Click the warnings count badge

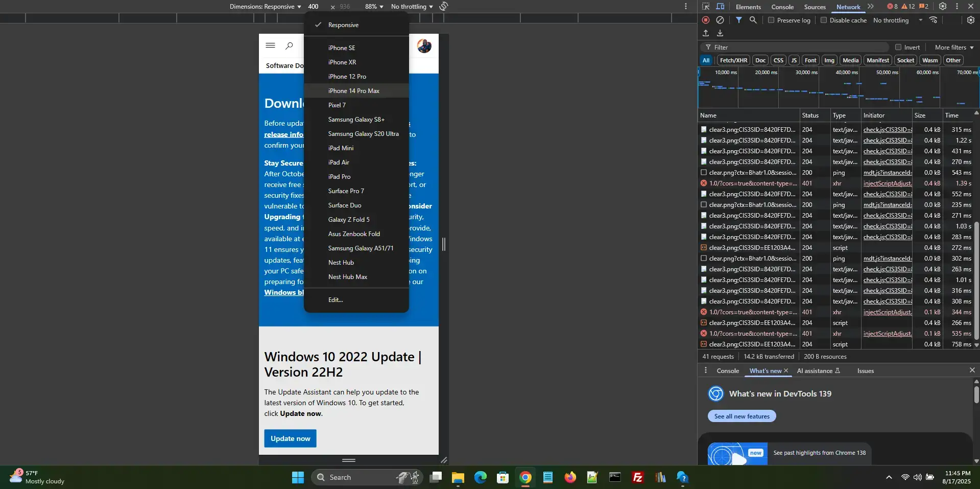[x=909, y=7]
